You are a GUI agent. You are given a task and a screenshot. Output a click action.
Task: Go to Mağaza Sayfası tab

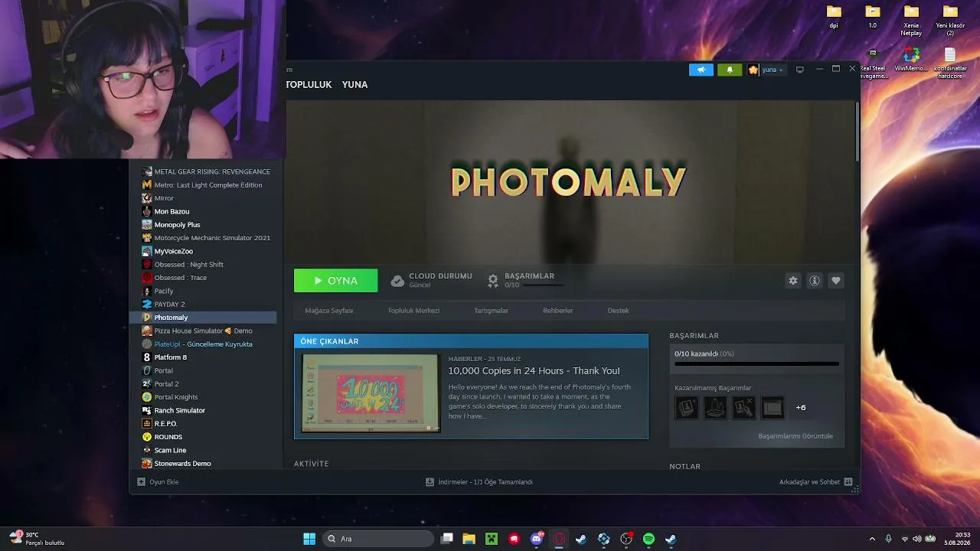[329, 311]
